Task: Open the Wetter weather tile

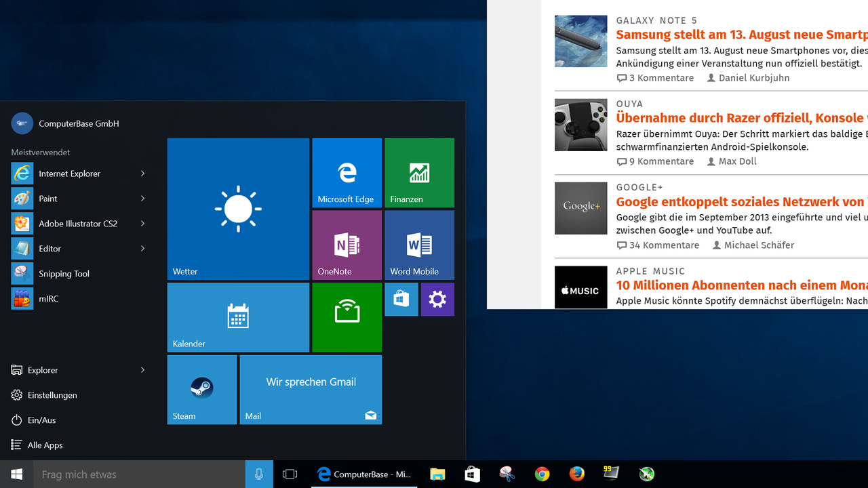Action: tap(238, 209)
